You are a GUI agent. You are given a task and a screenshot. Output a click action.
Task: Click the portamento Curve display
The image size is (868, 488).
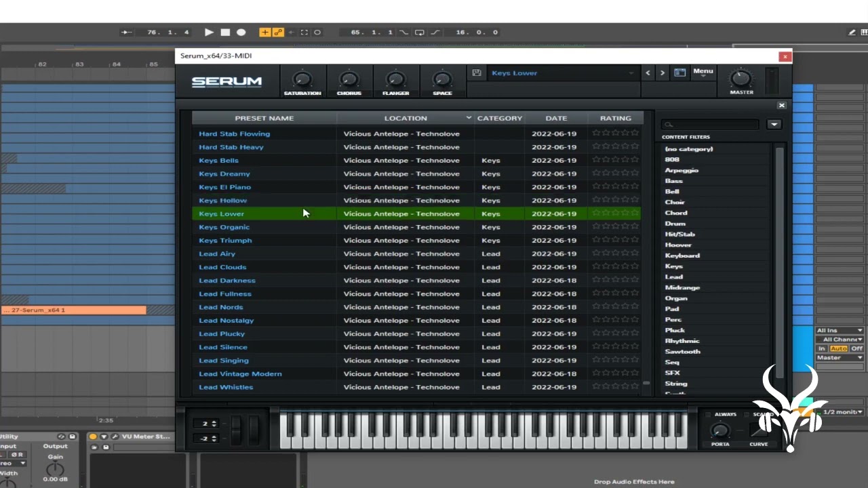pos(759,430)
